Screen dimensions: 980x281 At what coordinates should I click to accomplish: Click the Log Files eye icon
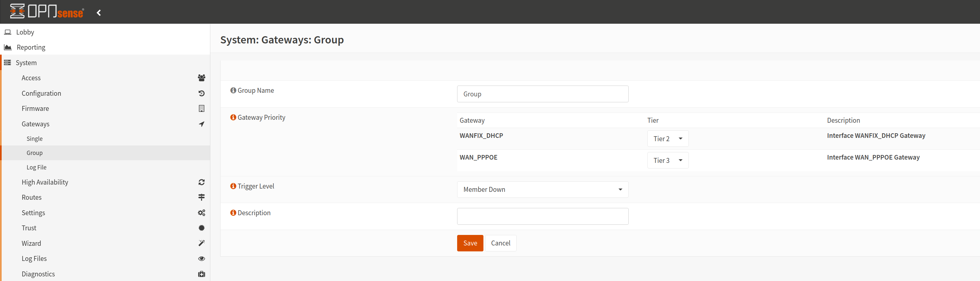tap(201, 259)
